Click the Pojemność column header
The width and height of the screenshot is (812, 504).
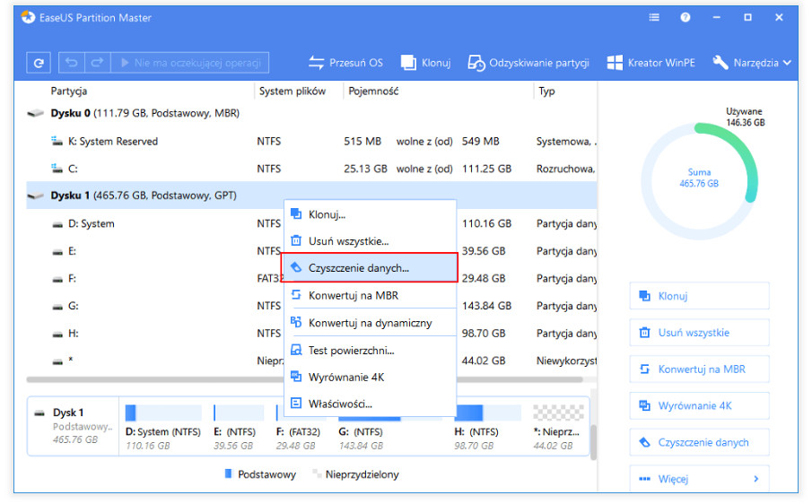click(x=373, y=91)
